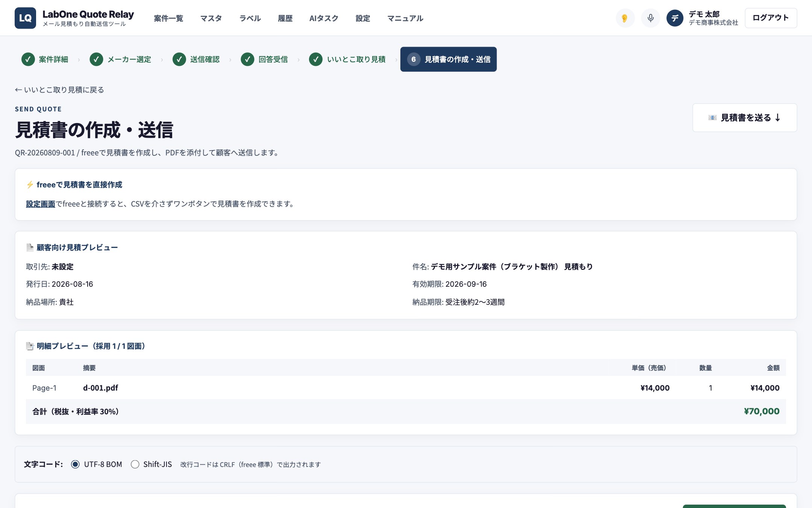
Task: Click the 送信確認 step checkmark
Action: 179,59
